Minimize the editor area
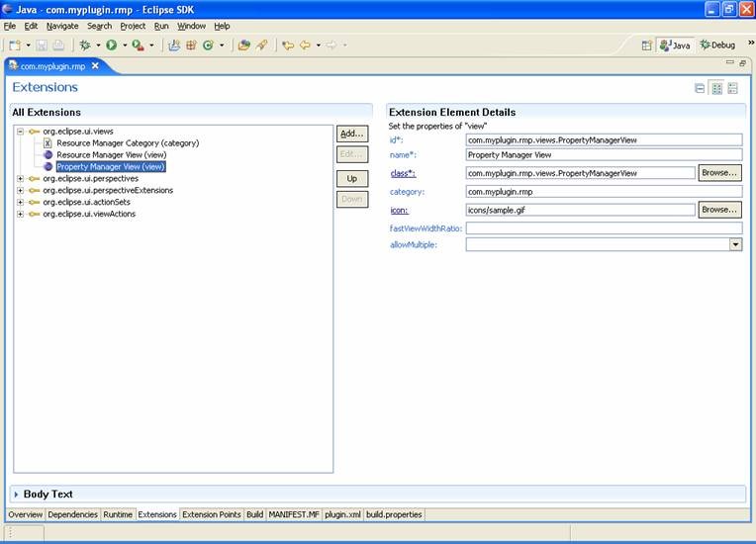The image size is (756, 544). point(730,62)
